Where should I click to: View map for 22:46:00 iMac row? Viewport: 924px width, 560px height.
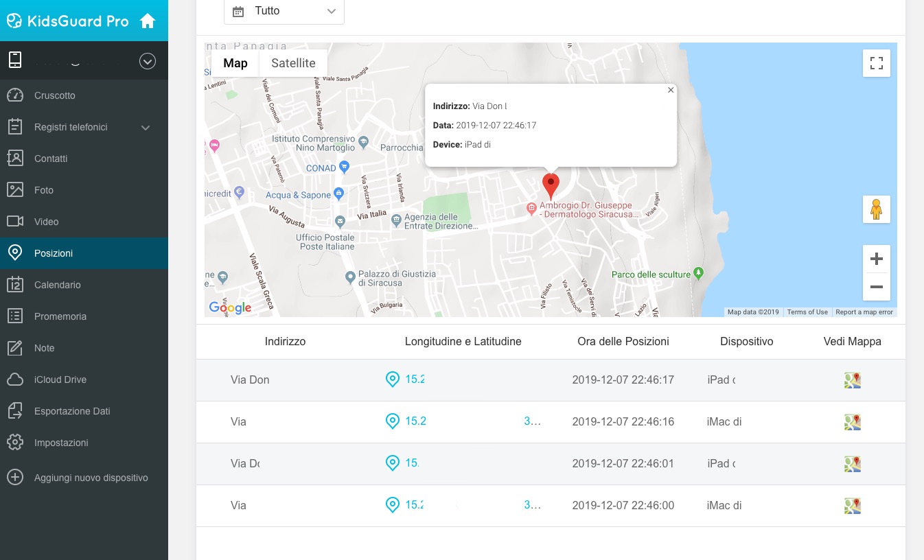pos(853,506)
